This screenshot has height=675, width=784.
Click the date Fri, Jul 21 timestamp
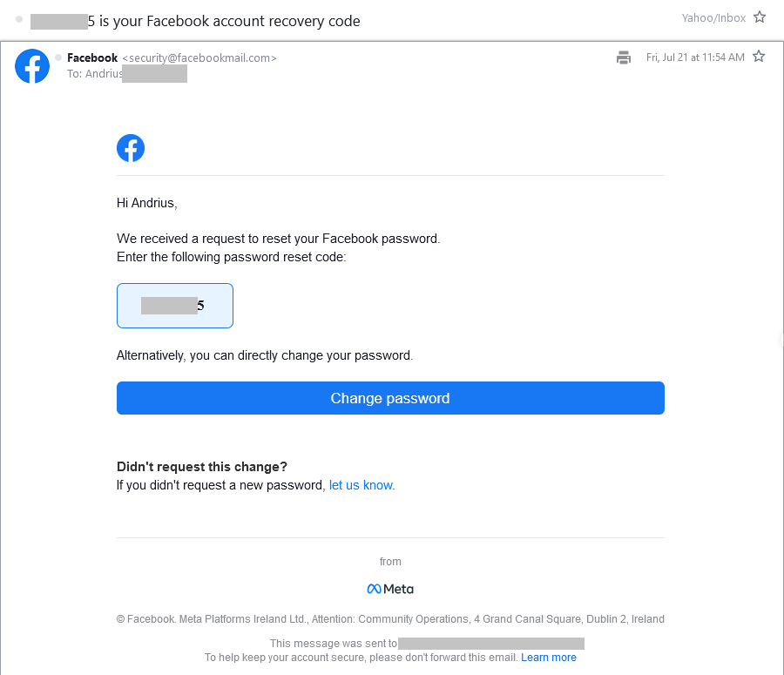[x=695, y=57]
